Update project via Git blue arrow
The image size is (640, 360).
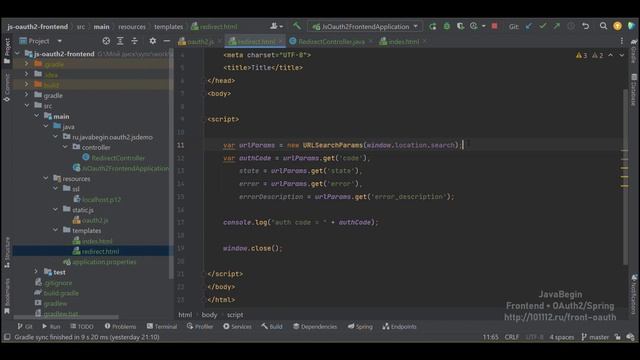click(x=529, y=27)
